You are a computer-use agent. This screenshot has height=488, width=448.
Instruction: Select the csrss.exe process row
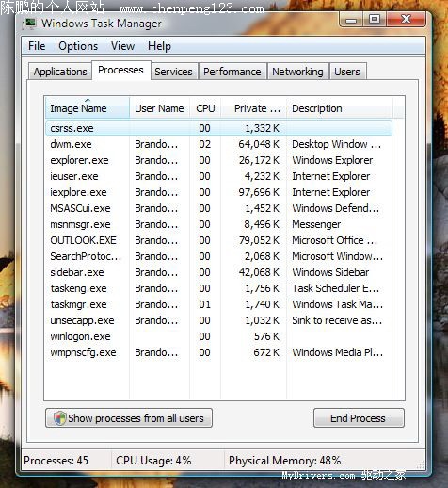(218, 128)
